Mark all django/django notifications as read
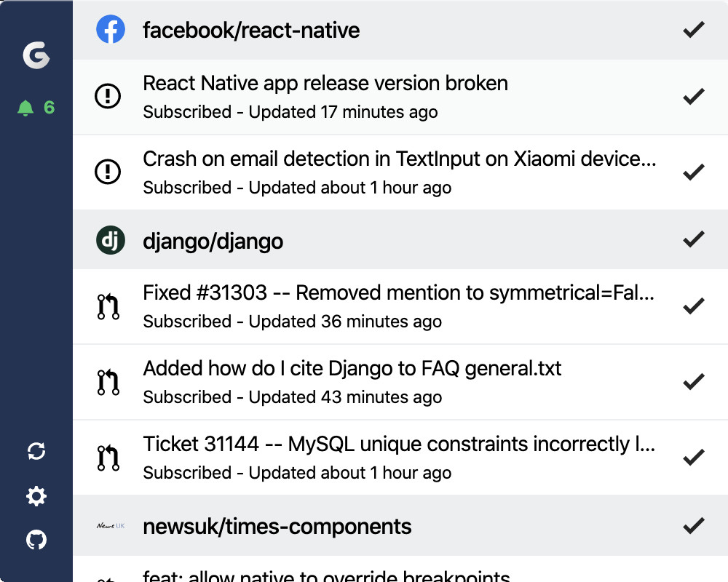Viewport: 728px width, 582px height. (x=694, y=239)
